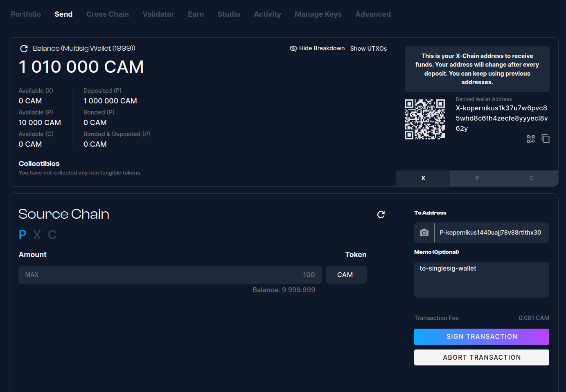Open the CAM token selector
Image resolution: width=566 pixels, height=392 pixels.
coord(346,275)
